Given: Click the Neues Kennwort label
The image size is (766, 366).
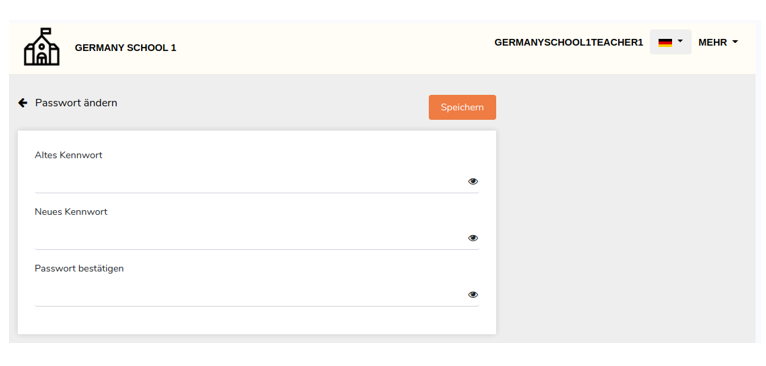Looking at the screenshot, I should (x=71, y=212).
